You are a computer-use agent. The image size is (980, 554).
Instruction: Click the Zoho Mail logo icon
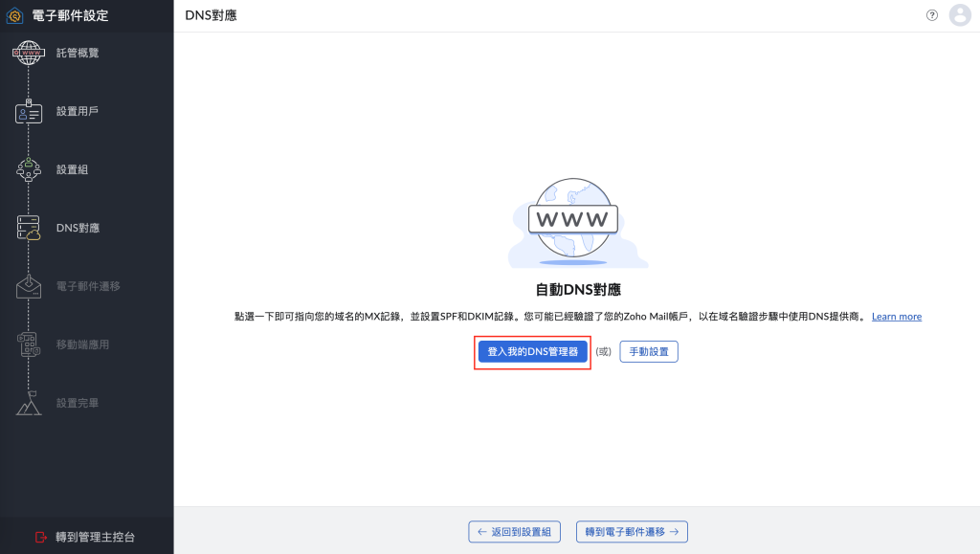14,15
